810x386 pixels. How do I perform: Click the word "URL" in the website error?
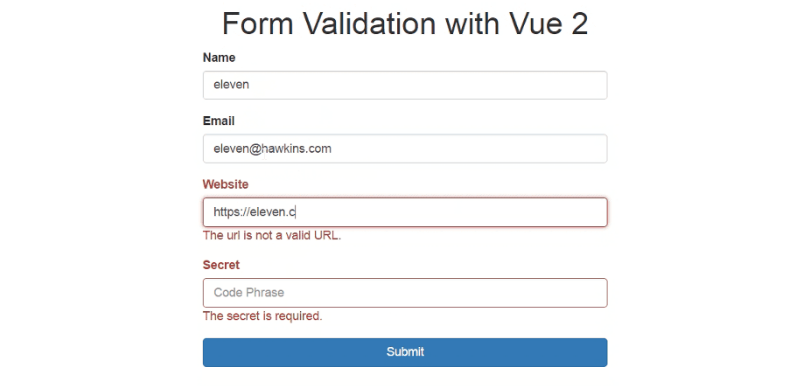coord(328,236)
